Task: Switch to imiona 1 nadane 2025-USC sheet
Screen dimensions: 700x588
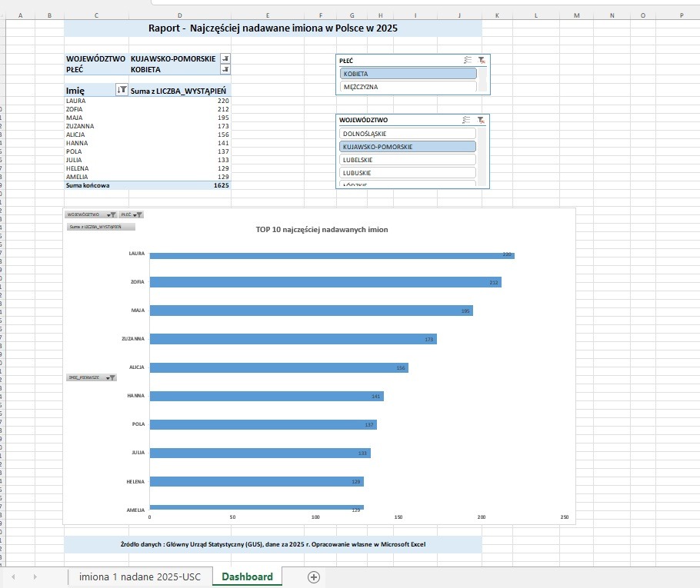Action: tap(140, 576)
